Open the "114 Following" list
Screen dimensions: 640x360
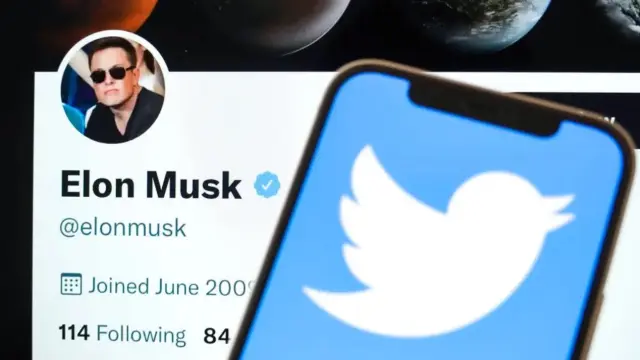(122, 334)
